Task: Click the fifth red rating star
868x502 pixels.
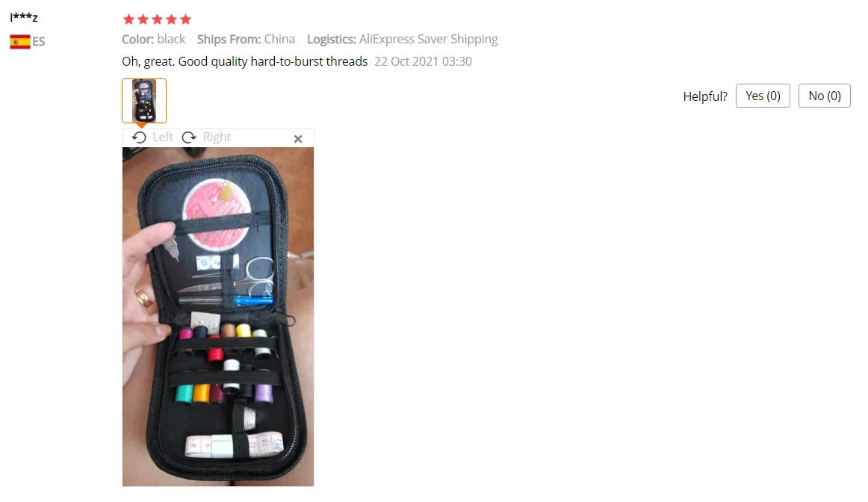Action: (x=185, y=19)
